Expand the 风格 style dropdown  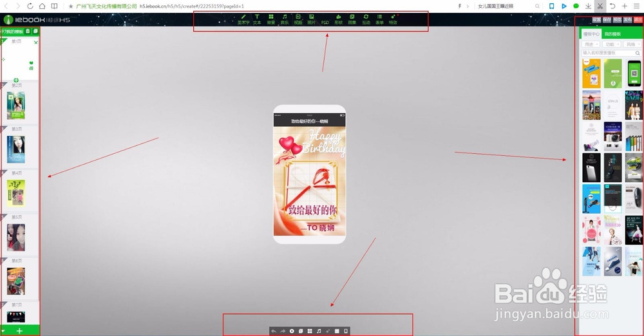tap(632, 44)
